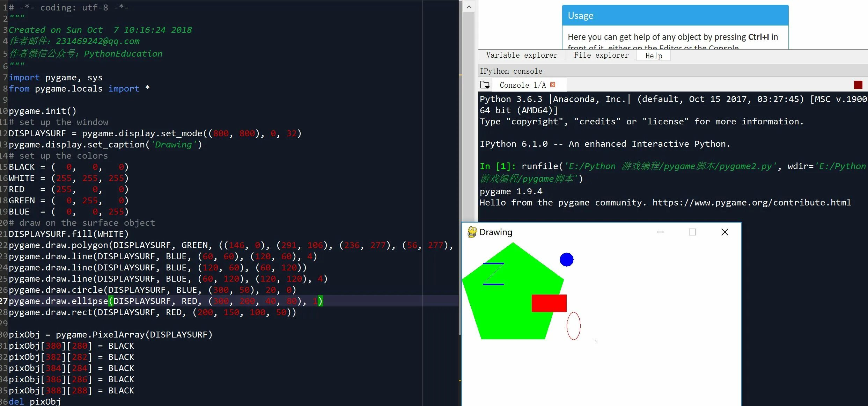The width and height of the screenshot is (868, 406).
Task: Click the folder icon in IPython console
Action: pos(485,85)
